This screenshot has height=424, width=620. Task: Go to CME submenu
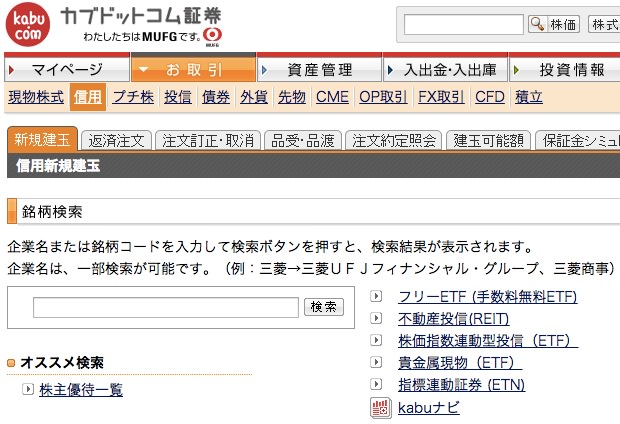coord(333,97)
